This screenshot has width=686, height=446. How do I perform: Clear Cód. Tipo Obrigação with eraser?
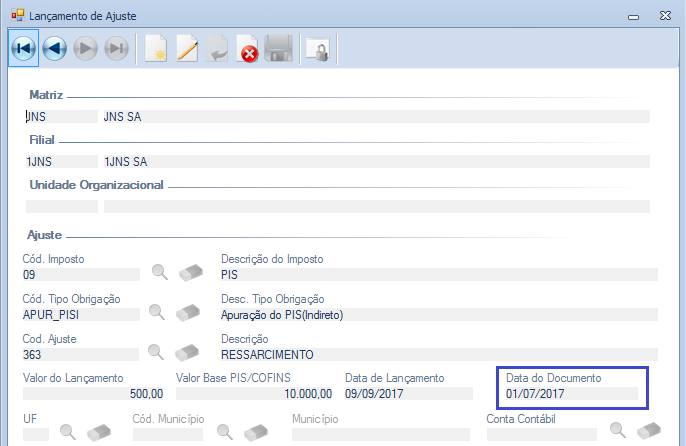[x=188, y=312]
